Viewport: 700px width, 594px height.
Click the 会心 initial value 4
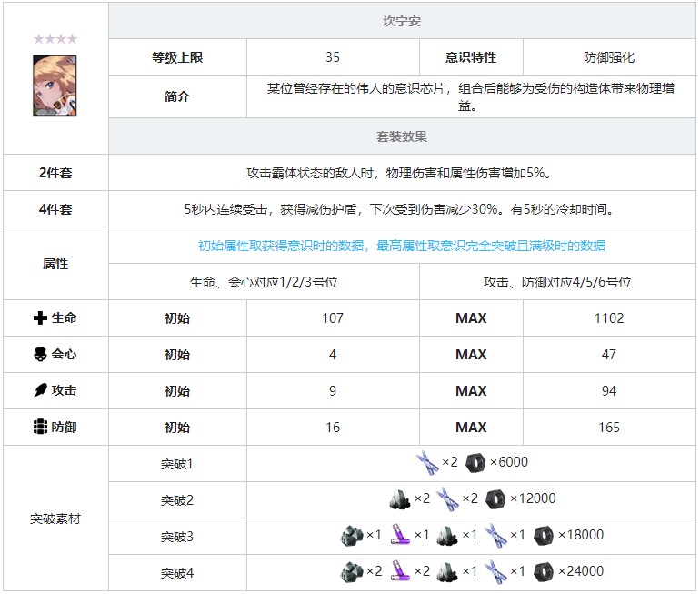pyautogui.click(x=333, y=355)
